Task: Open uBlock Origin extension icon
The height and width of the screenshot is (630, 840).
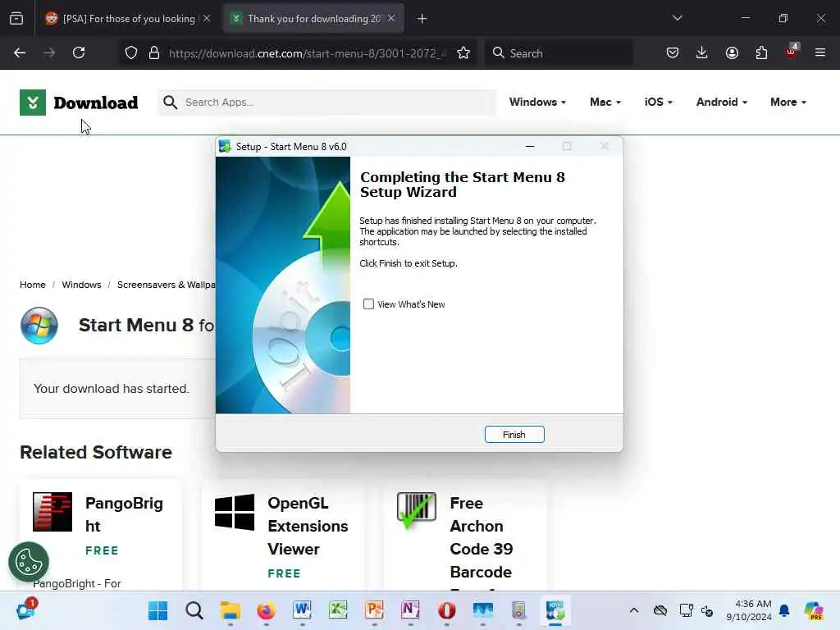Action: pos(792,52)
